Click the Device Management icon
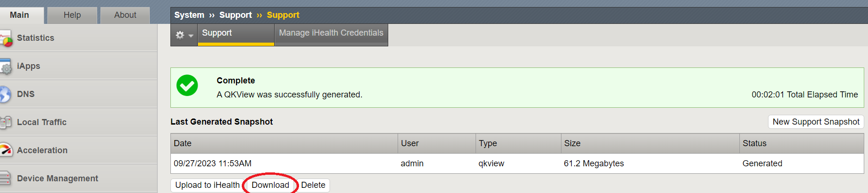The image size is (868, 193). [x=5, y=178]
